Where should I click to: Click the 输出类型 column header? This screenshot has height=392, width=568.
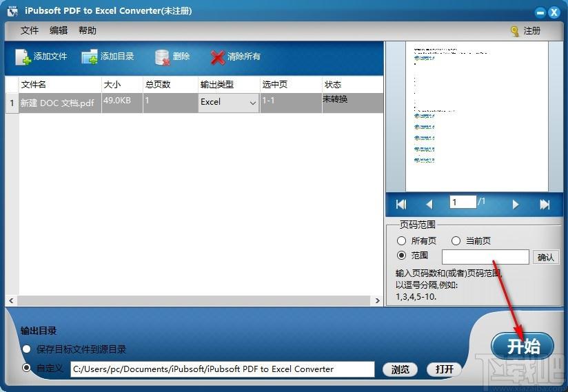[x=229, y=85]
